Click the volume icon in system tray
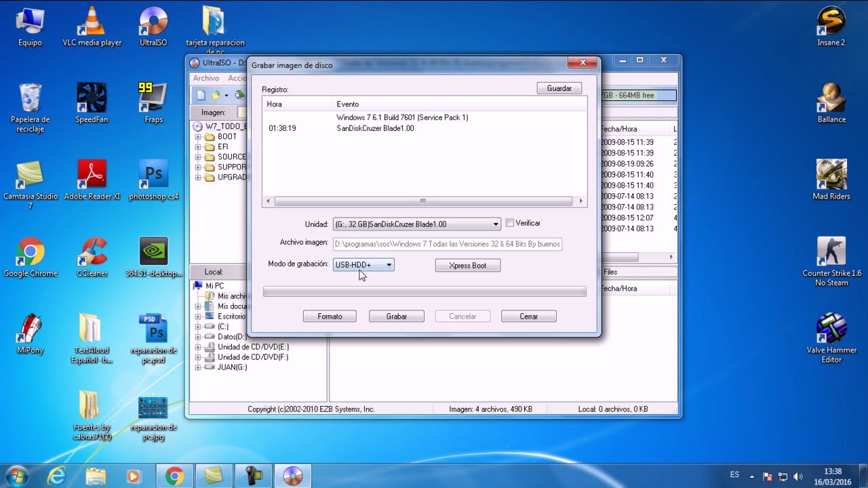This screenshot has width=868, height=488. (x=798, y=476)
